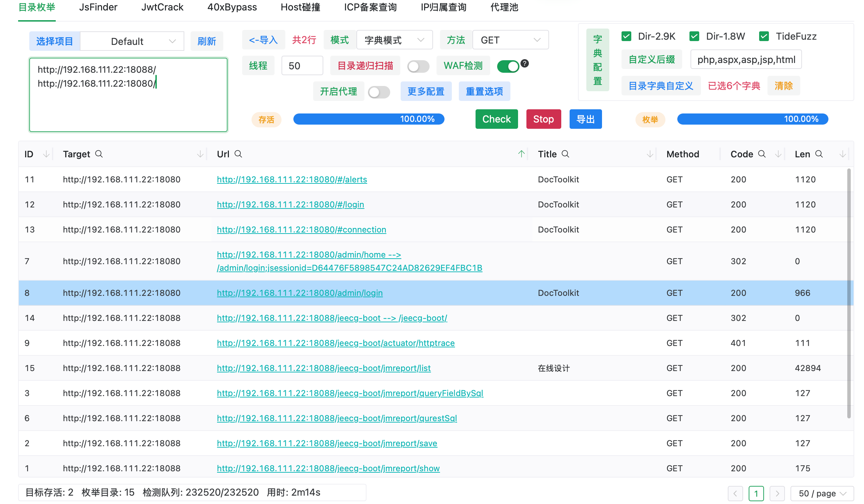Click the WAF检测 help question mark icon
The width and height of the screenshot is (864, 504).
click(525, 63)
